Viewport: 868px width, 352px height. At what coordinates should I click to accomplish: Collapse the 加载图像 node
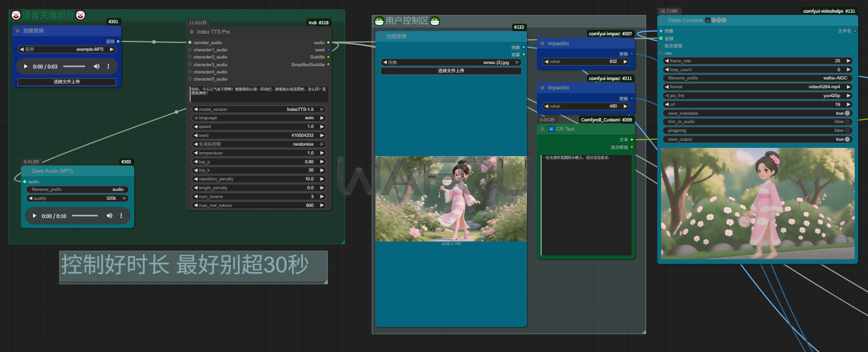click(381, 36)
